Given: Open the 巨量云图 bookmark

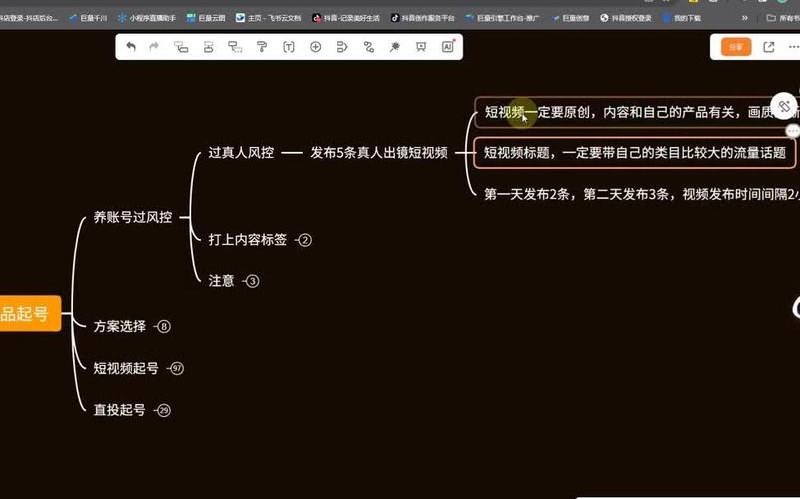Looking at the screenshot, I should (206, 18).
